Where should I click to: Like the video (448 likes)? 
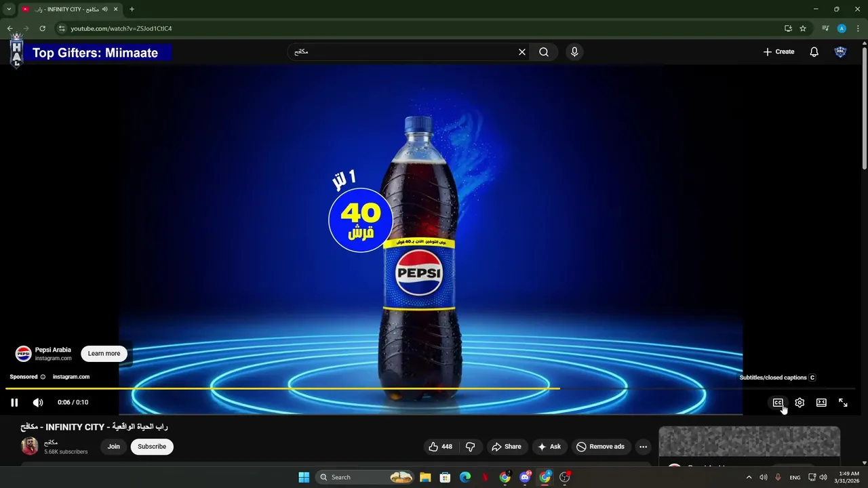pos(440,447)
